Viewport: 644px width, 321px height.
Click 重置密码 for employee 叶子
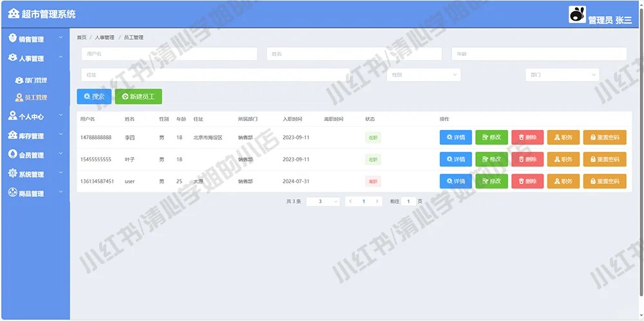(605, 160)
